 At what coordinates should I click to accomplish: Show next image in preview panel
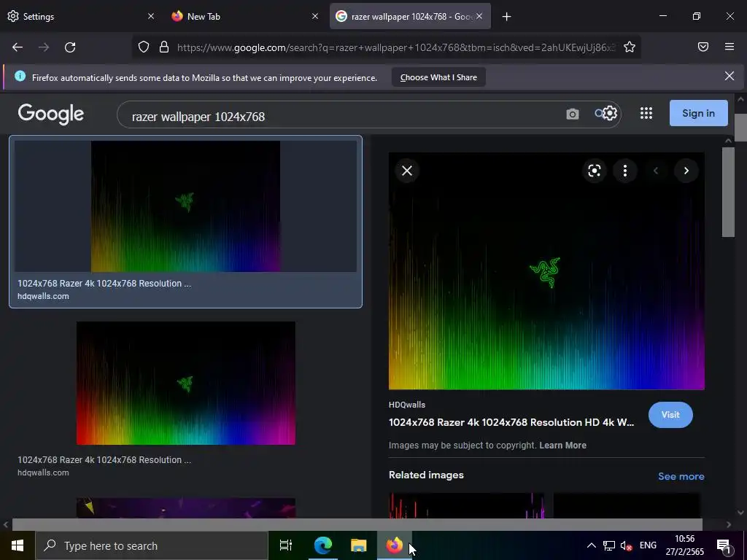686,171
